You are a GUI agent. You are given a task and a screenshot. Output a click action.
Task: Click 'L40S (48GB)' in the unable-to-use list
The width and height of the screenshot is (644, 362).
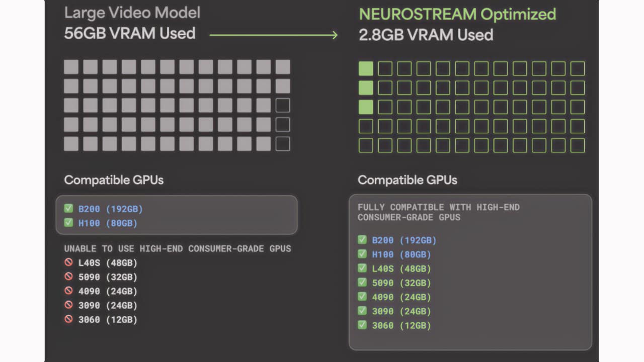(108, 263)
